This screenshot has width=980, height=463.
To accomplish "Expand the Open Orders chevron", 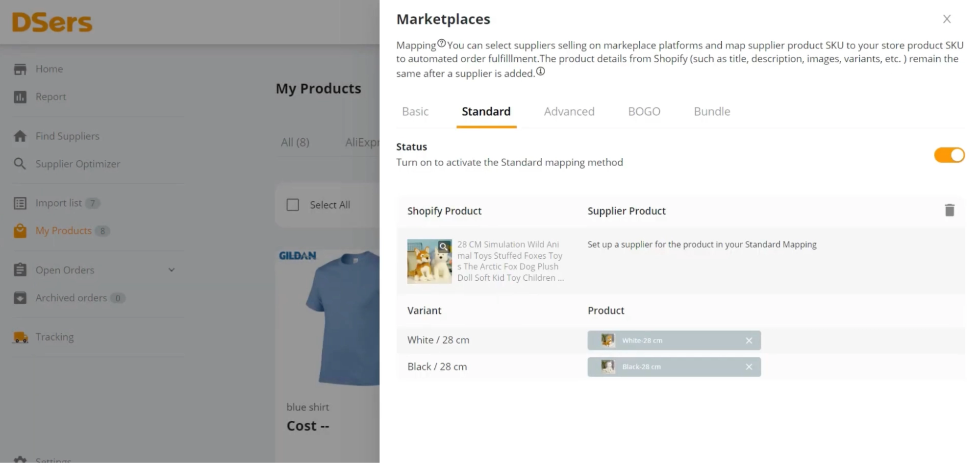I will 172,270.
